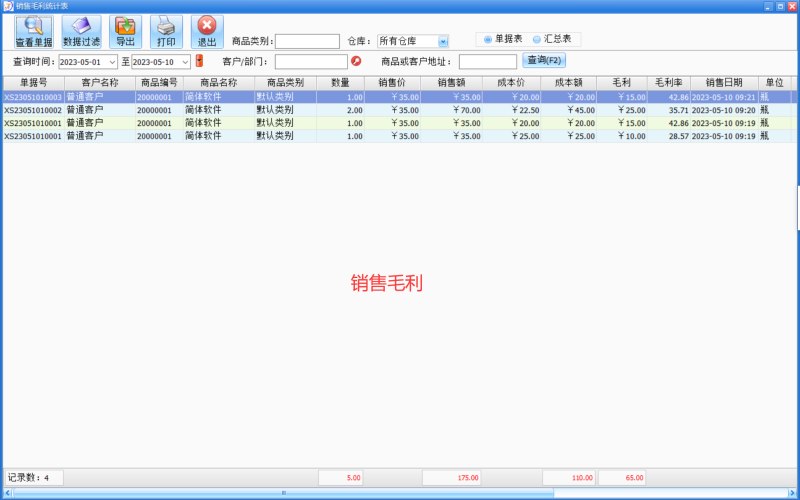This screenshot has width=800, height=500.
Task: Click the total sales 175.00 footer
Action: coord(452,478)
